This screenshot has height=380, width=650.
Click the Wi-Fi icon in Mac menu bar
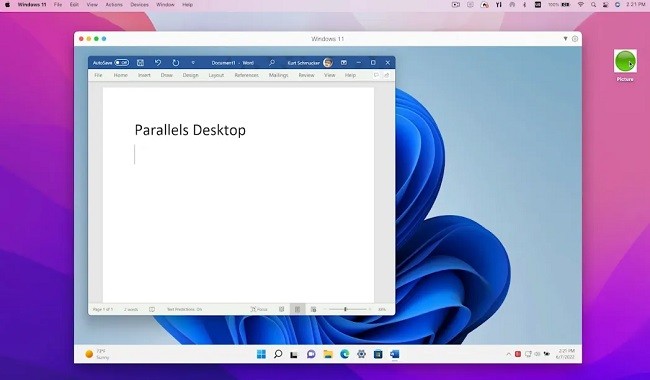(x=581, y=5)
